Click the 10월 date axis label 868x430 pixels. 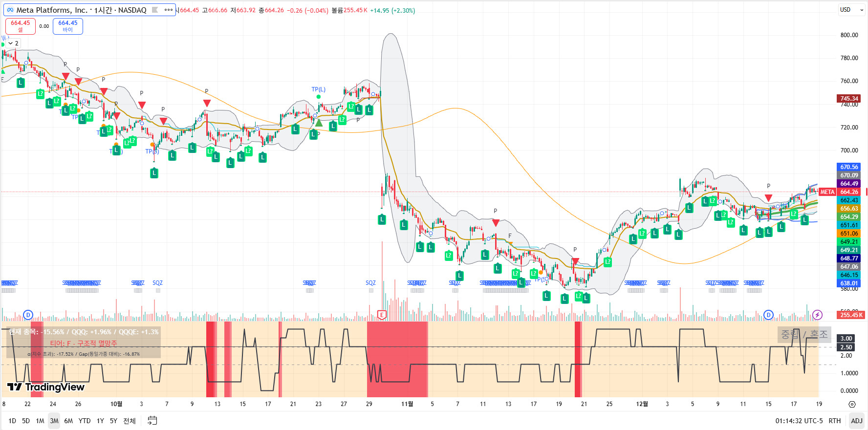(116, 404)
